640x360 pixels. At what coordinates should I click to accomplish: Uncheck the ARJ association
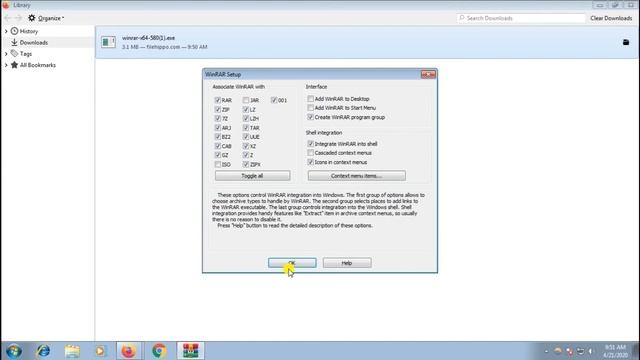point(218,128)
